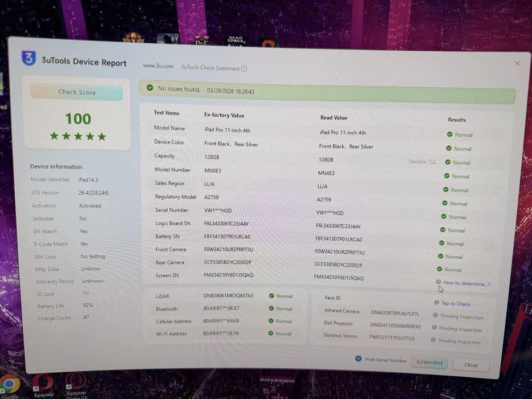Click the Test Items column header
The height and width of the screenshot is (399, 532).
[166, 113]
